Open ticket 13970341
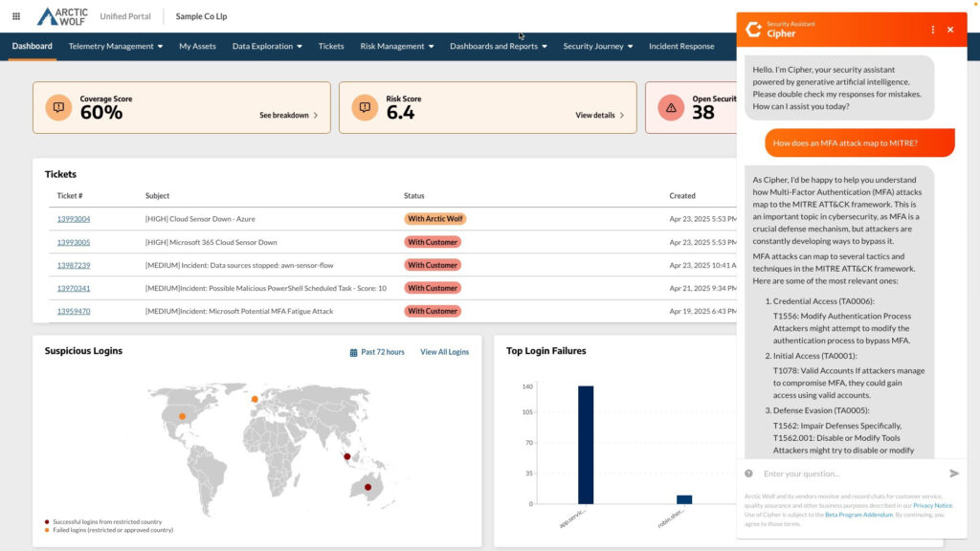Image resolution: width=980 pixels, height=551 pixels. coord(74,289)
